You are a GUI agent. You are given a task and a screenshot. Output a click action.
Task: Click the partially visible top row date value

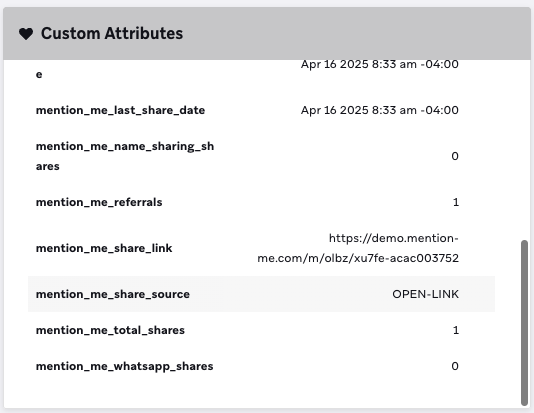click(379, 64)
